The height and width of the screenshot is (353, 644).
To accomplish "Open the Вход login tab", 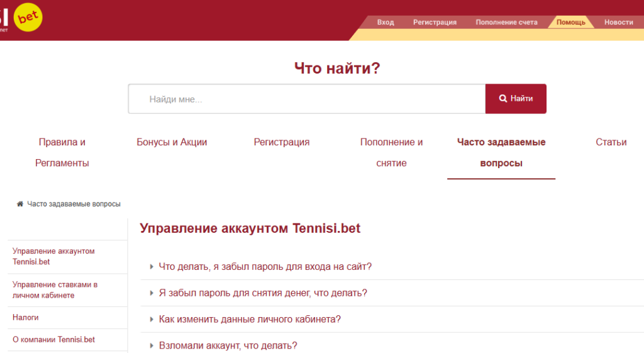I will pyautogui.click(x=386, y=22).
